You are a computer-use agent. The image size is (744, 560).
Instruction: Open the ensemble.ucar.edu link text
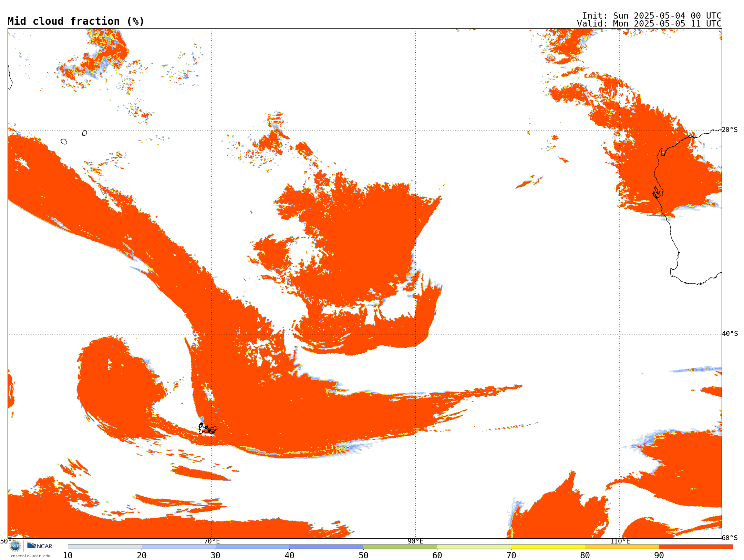point(31,556)
